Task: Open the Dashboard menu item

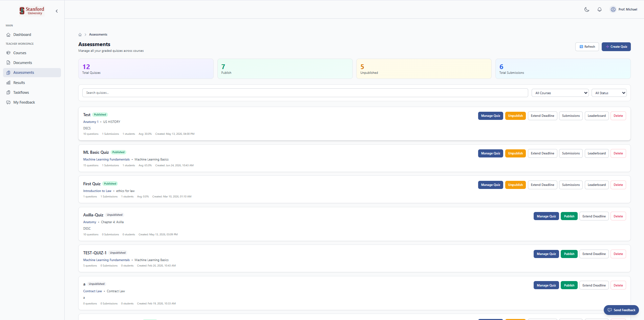Action: pyautogui.click(x=32, y=35)
